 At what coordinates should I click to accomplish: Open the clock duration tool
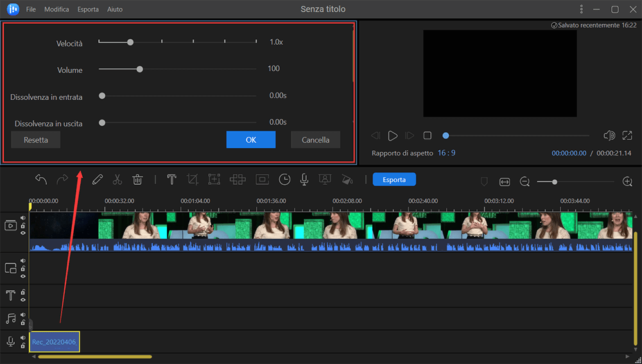[x=284, y=180]
